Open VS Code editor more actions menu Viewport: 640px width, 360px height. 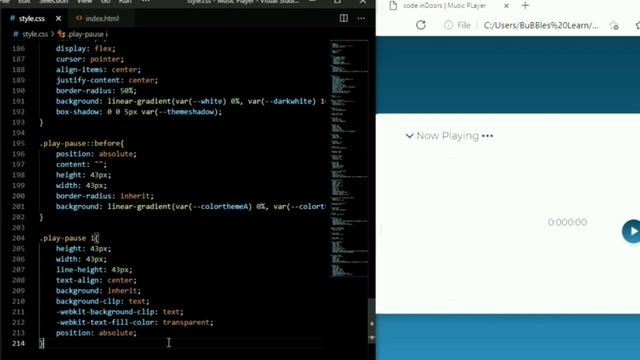(361, 18)
